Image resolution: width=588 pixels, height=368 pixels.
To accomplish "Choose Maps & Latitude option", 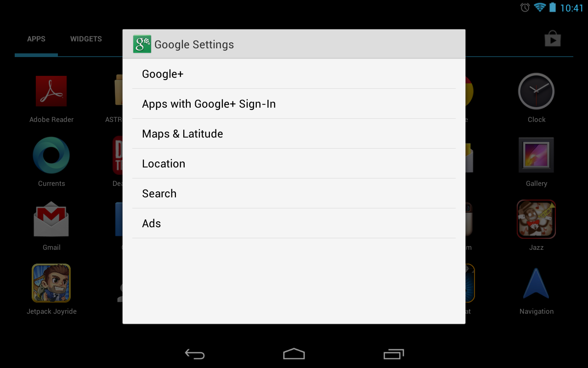I will [294, 133].
